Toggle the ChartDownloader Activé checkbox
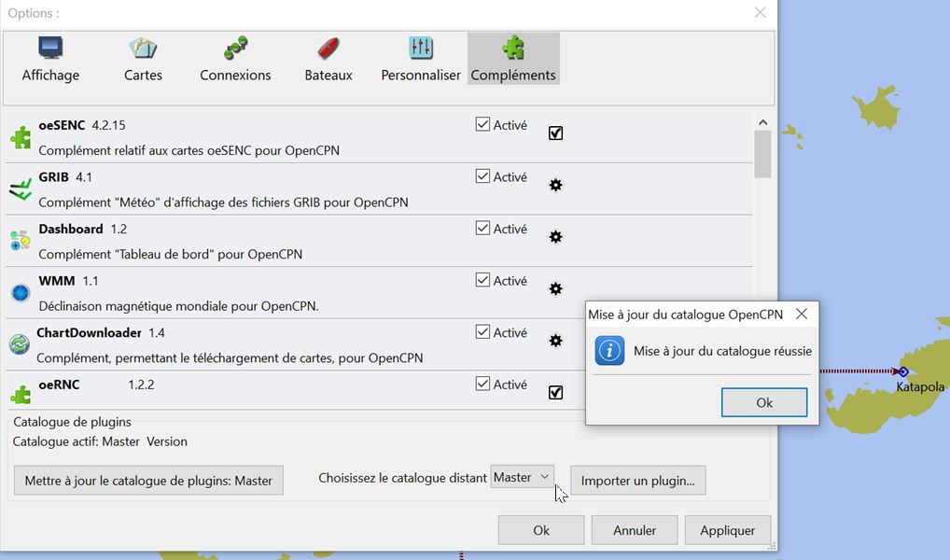The height and width of the screenshot is (560, 950). pos(482,332)
